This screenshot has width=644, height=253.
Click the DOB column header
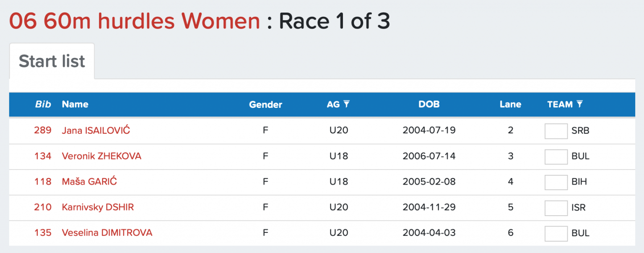429,104
